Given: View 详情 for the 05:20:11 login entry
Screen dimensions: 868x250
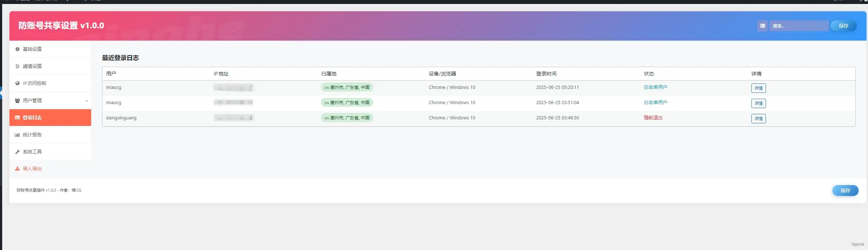Looking at the screenshot, I should click(x=758, y=88).
